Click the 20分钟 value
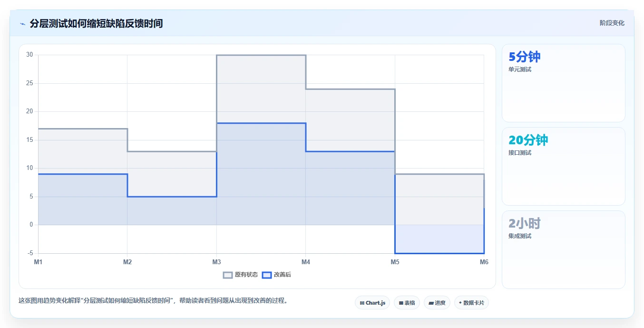Image resolution: width=644 pixels, height=328 pixels. pyautogui.click(x=528, y=140)
